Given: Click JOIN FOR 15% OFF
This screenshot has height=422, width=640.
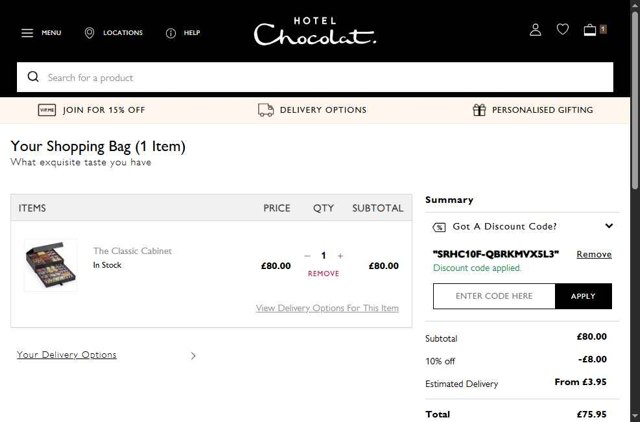Looking at the screenshot, I should point(104,110).
